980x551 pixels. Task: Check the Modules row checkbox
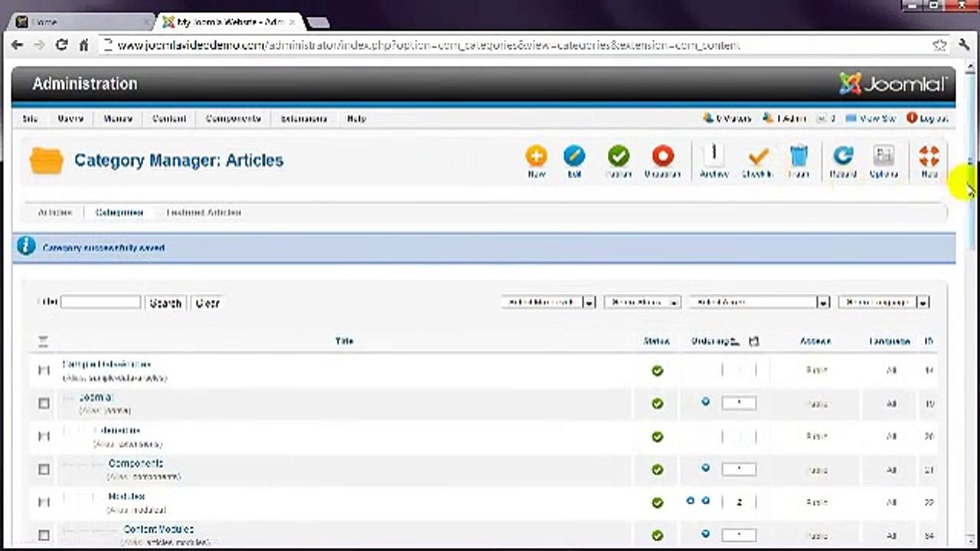44,502
